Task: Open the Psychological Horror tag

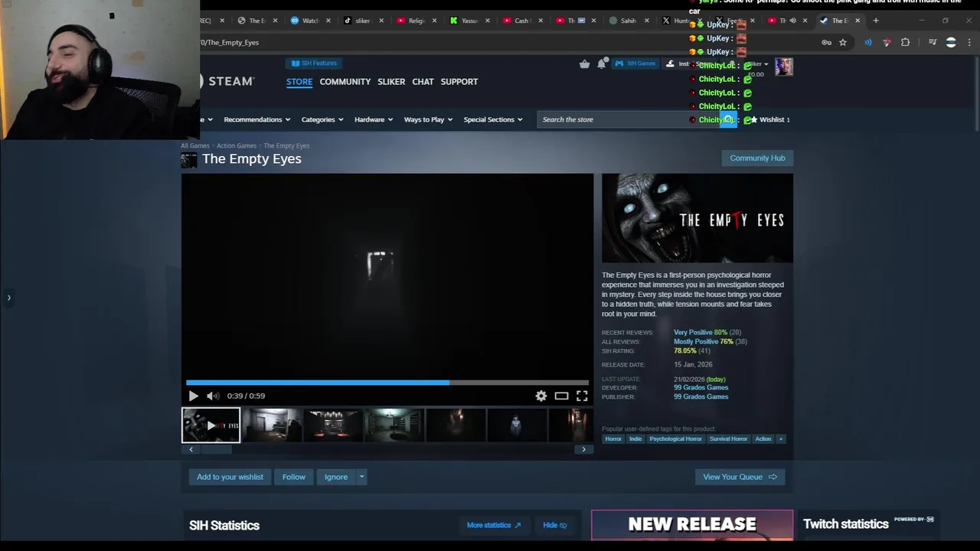Action: [675, 439]
